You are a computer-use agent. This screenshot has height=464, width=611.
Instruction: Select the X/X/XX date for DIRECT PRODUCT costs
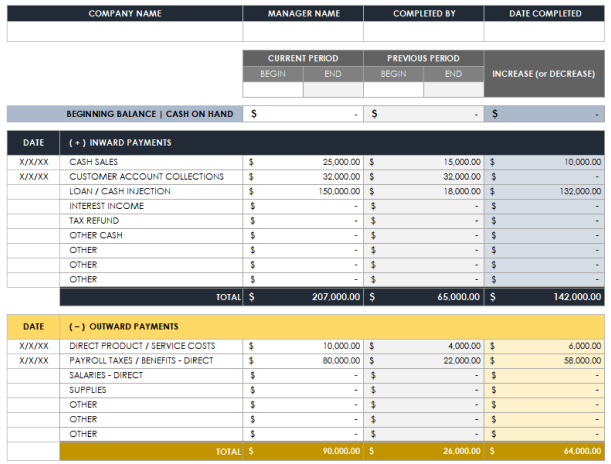point(34,346)
